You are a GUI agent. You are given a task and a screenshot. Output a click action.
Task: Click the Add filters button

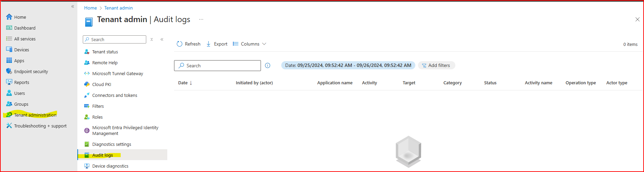436,65
